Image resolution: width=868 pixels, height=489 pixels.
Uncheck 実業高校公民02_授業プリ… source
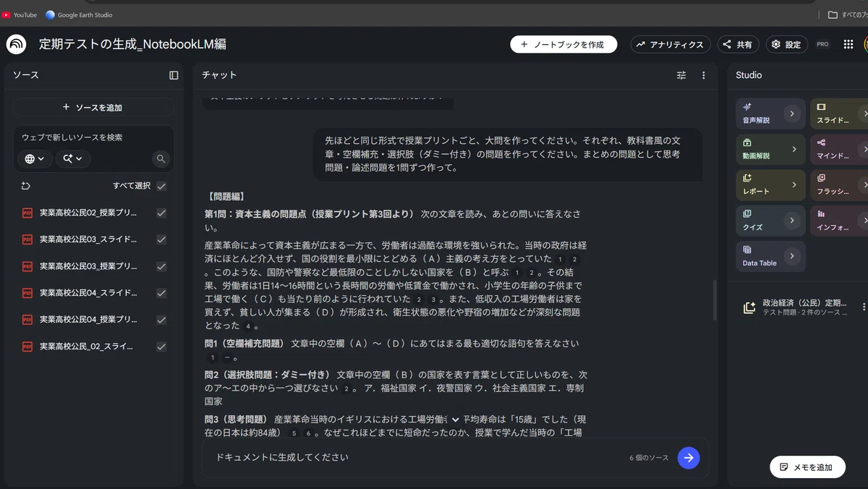click(x=161, y=213)
